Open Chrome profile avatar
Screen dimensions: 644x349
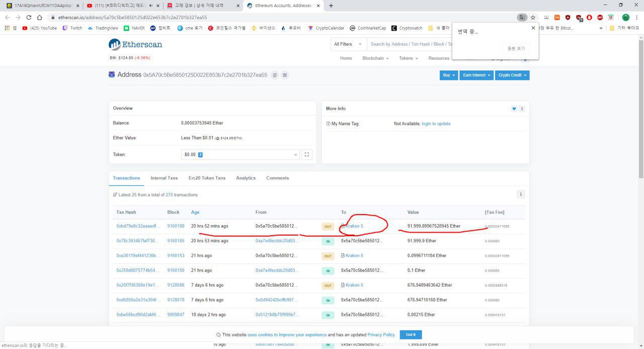click(625, 17)
